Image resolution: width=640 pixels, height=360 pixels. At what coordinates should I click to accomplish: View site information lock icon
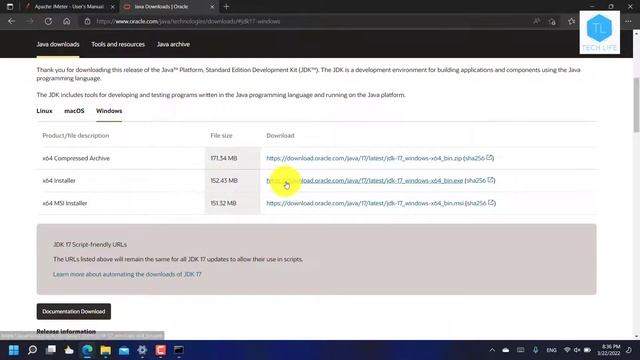87,21
